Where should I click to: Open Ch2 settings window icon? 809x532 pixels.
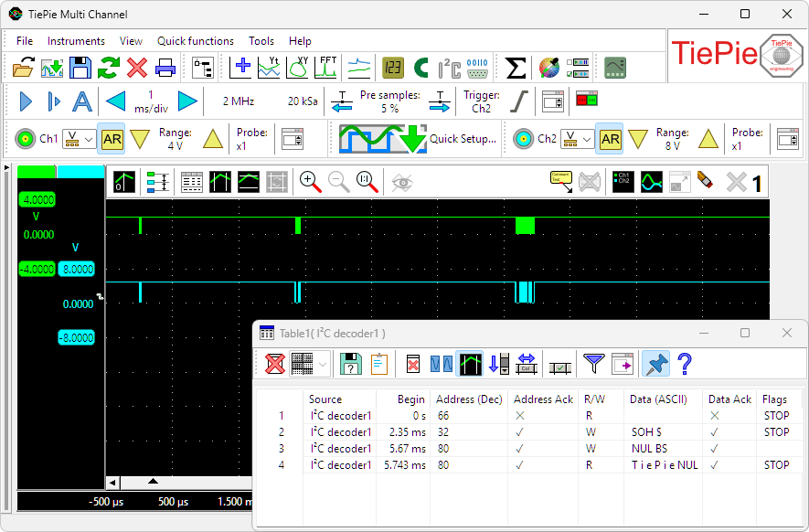click(787, 139)
